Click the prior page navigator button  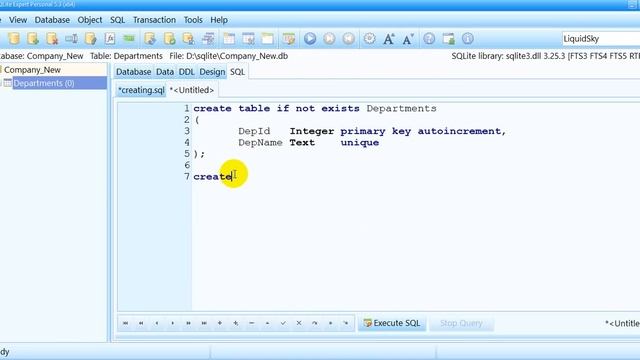point(141,323)
